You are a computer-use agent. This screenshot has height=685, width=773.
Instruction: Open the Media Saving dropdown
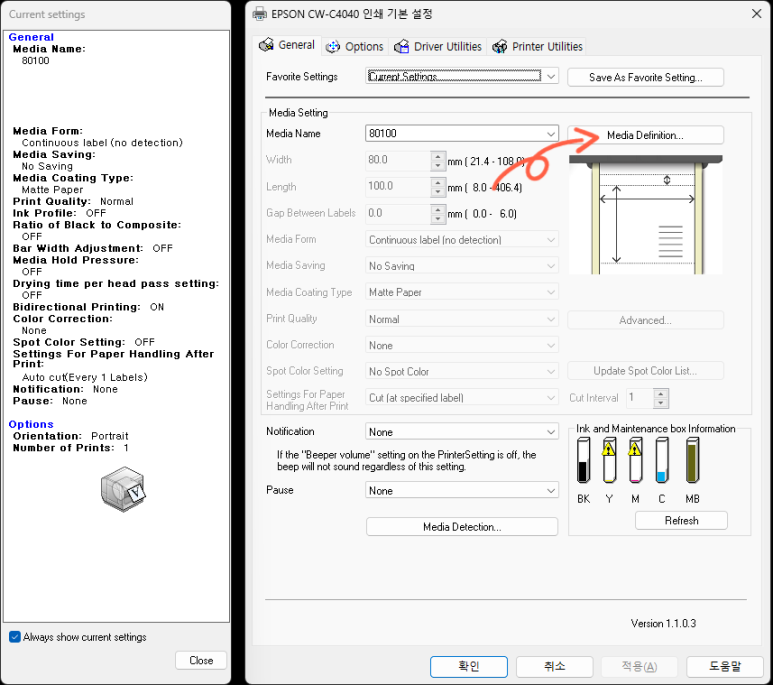(x=462, y=266)
